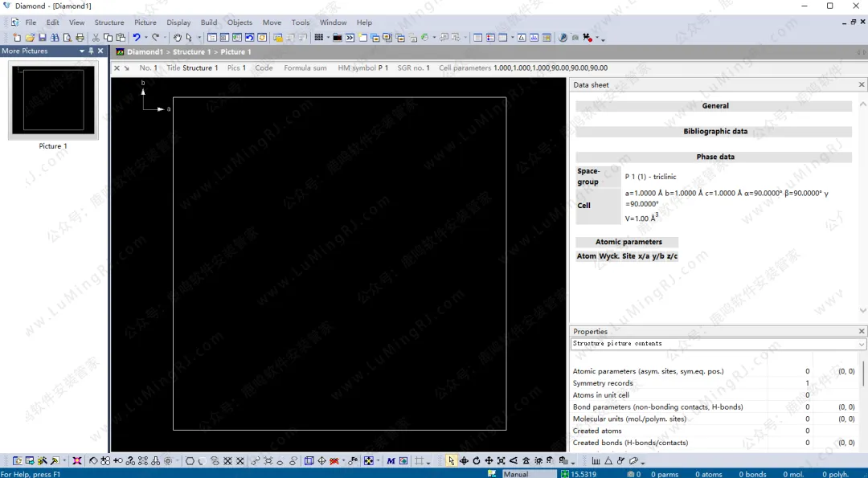
Task: Select the hand pan tool icon
Action: tap(178, 38)
